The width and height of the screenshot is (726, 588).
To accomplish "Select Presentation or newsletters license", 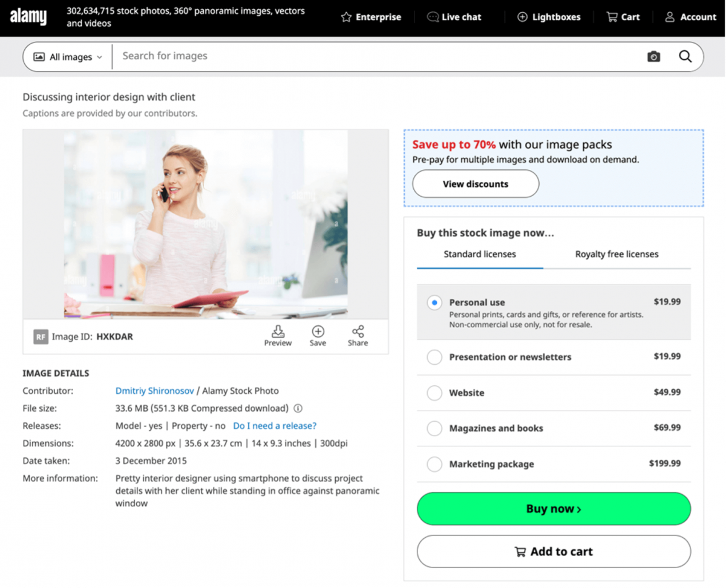I will click(434, 358).
